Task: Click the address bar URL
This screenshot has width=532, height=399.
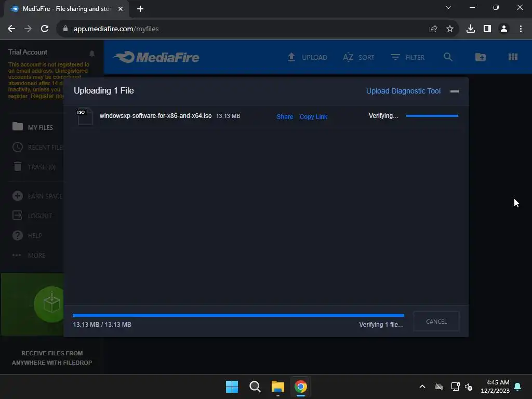Action: 116,29
